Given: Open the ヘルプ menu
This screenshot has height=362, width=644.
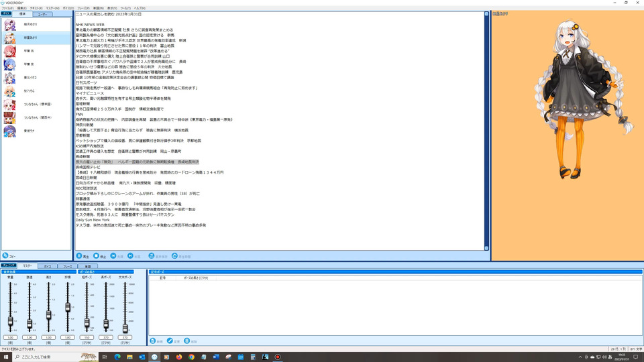Looking at the screenshot, I should (x=140, y=8).
